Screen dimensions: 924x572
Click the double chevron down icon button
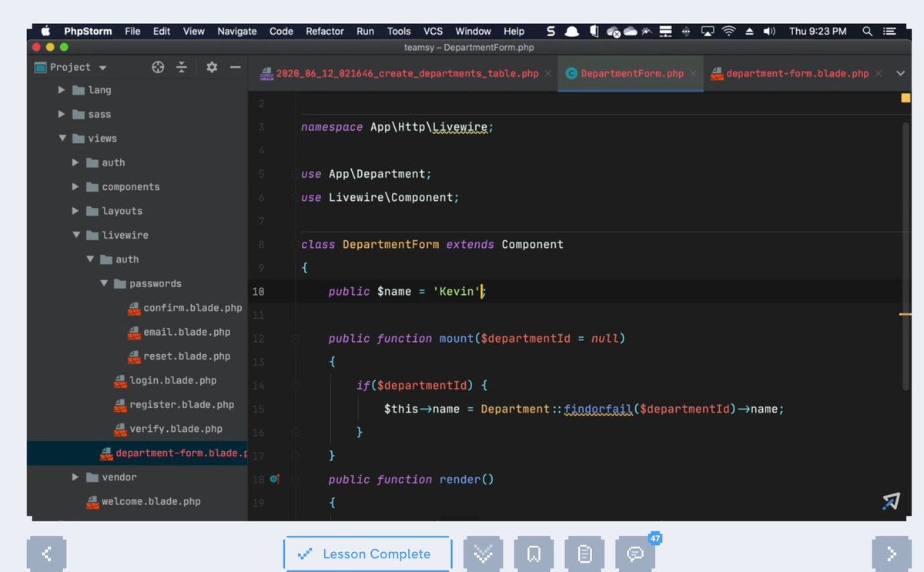[x=484, y=554]
